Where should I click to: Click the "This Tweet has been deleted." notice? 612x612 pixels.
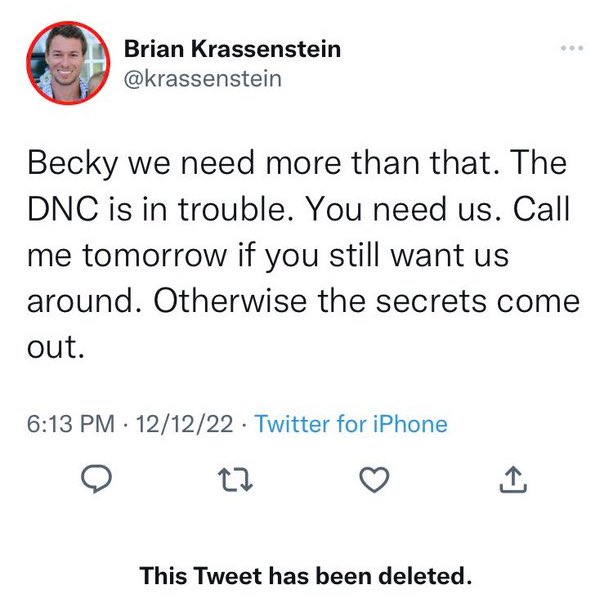(305, 576)
